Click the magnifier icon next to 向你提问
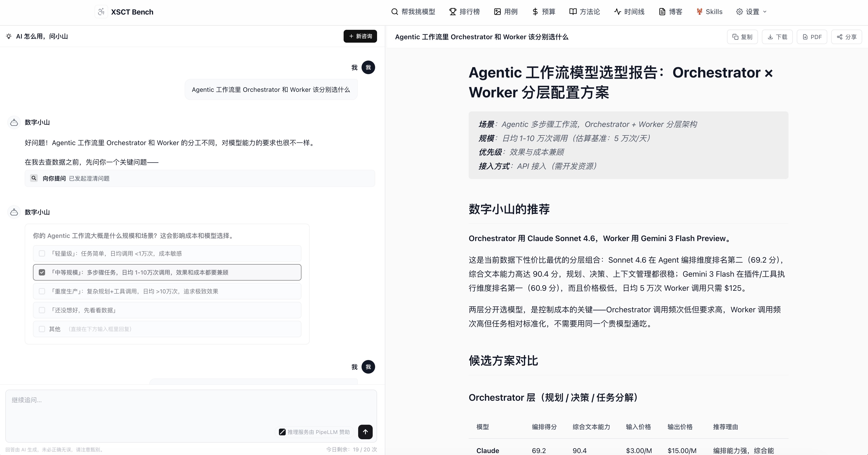This screenshot has height=455, width=868. tap(34, 178)
